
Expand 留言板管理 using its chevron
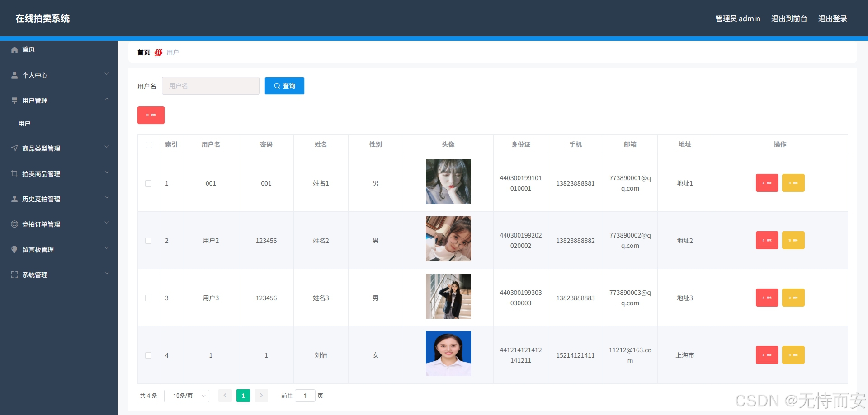point(107,248)
